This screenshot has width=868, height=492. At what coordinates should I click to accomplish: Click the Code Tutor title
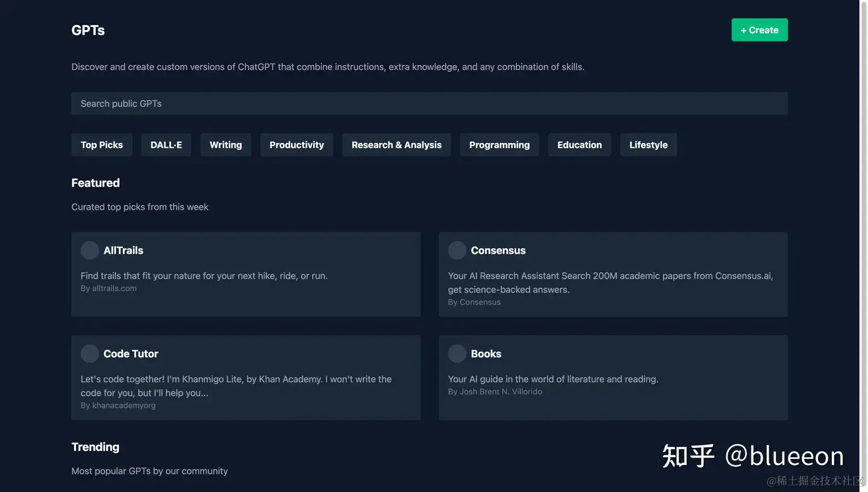click(x=131, y=354)
